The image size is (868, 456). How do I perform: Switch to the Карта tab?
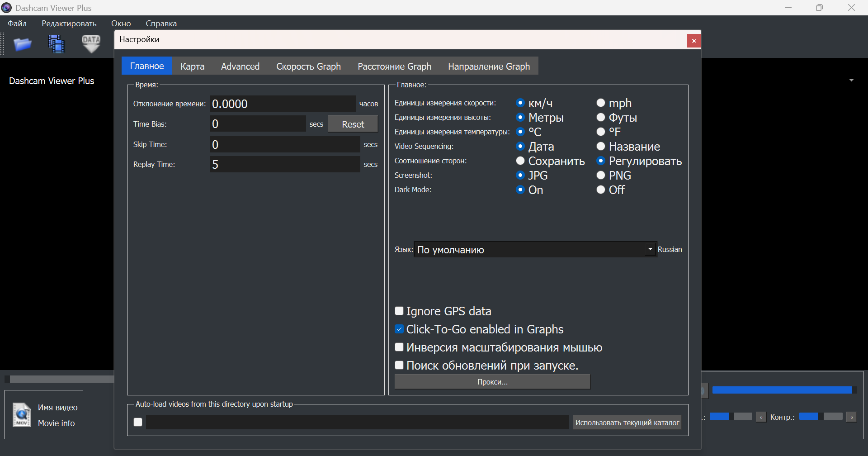coord(192,66)
